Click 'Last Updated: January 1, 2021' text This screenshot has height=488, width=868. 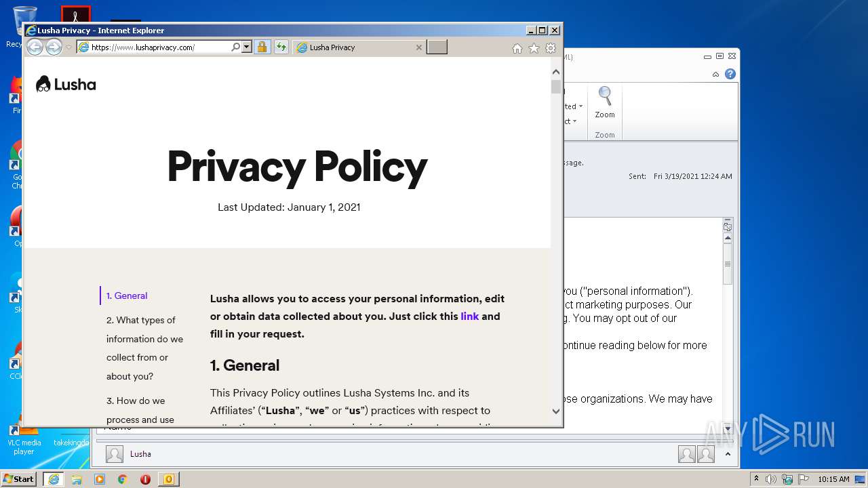(x=289, y=207)
